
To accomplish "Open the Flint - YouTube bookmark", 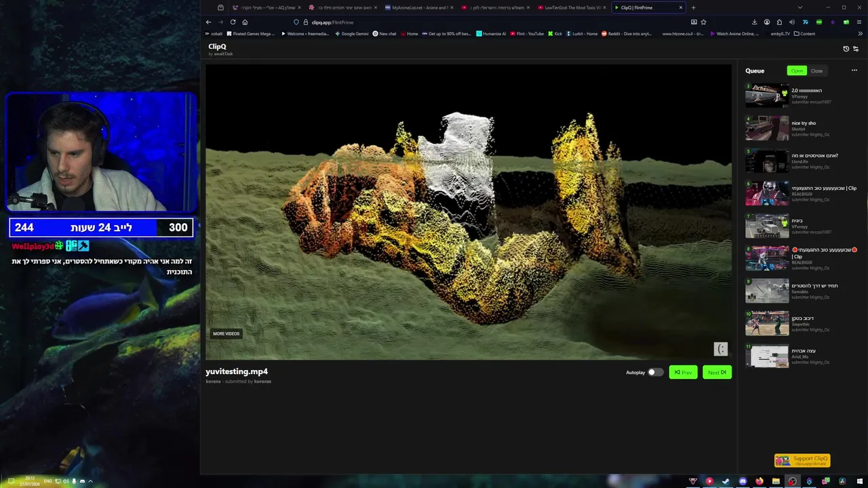I will [527, 33].
